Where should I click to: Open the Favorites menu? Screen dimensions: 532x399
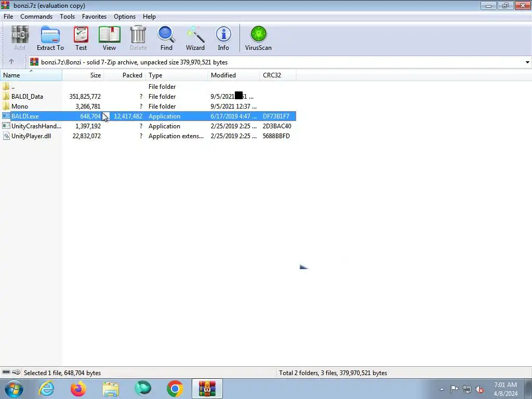(95, 16)
